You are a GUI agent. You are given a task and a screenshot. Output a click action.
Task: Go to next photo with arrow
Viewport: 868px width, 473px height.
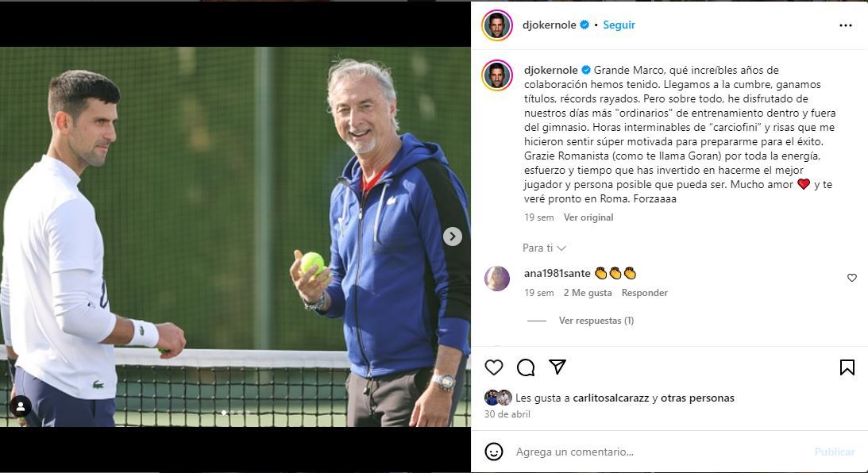[453, 236]
